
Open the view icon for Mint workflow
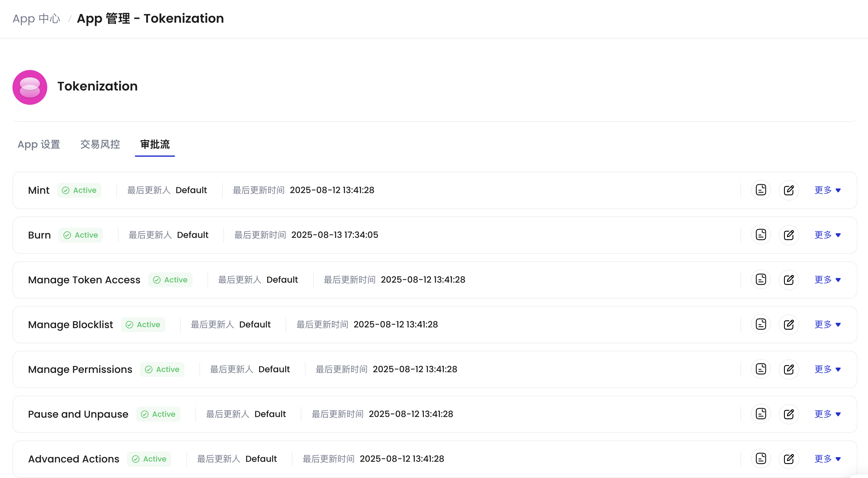[761, 190]
